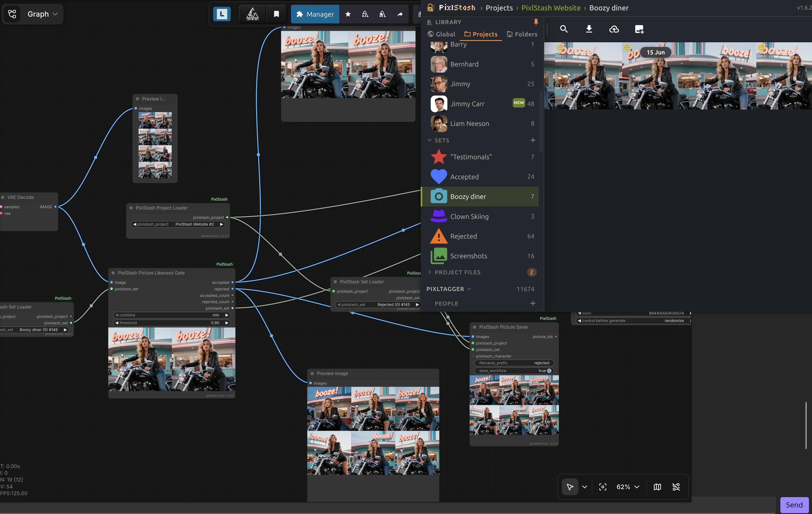This screenshot has height=514, width=812.
Task: Click the fit view focus icon
Action: 603,487
